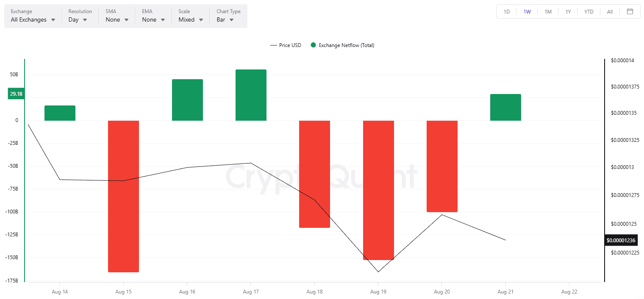644x299 pixels.
Task: Switch to the 1W range tab
Action: (x=527, y=11)
